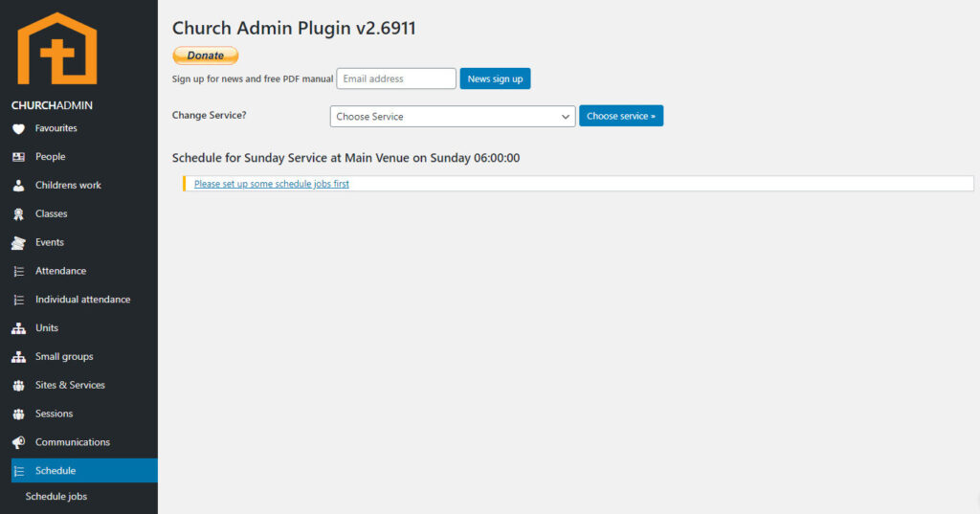Click the megaphone icon beside Communications
The height and width of the screenshot is (514, 980).
click(x=18, y=442)
